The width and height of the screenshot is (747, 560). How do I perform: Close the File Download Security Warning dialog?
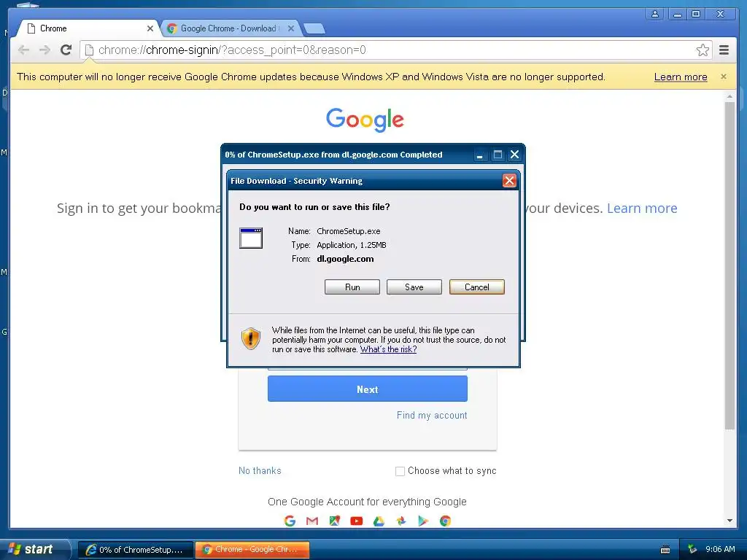(509, 181)
